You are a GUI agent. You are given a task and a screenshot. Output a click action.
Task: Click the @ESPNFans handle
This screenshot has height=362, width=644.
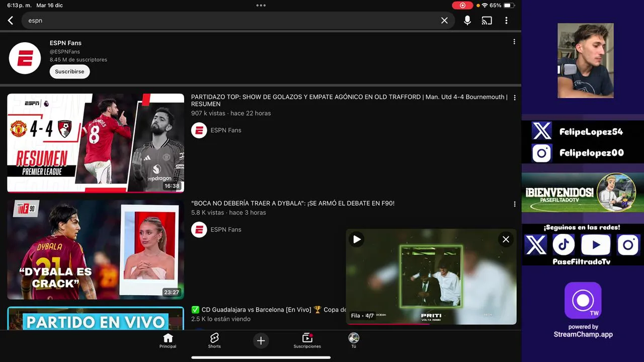64,52
